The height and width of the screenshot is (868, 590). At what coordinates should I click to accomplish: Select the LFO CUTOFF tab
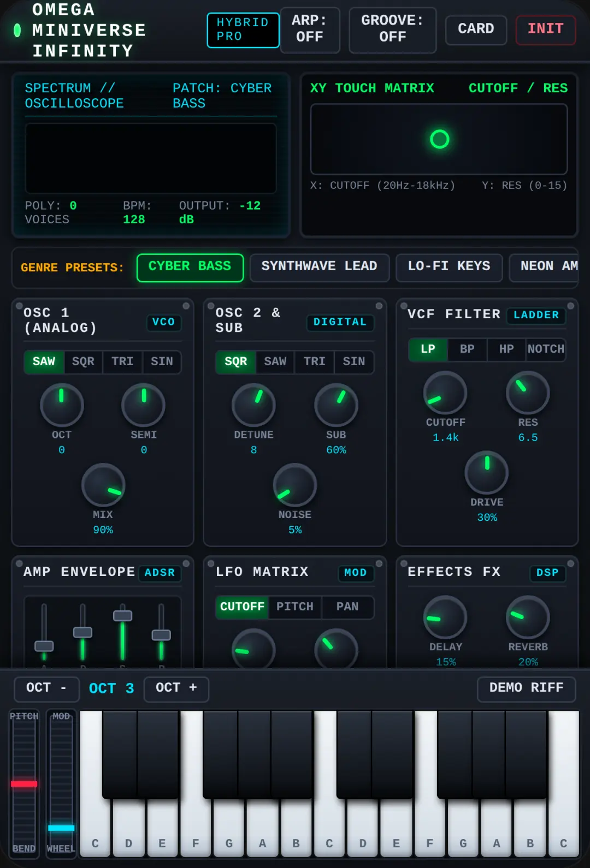[242, 607]
